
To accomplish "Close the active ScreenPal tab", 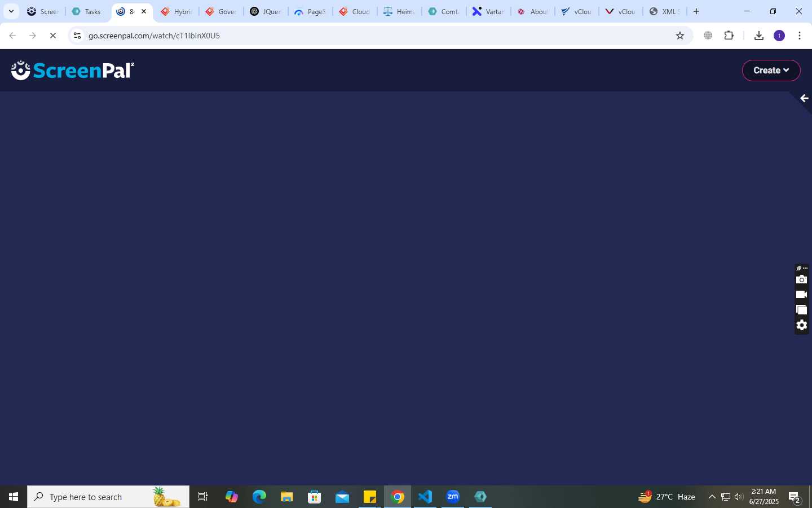I will point(144,11).
